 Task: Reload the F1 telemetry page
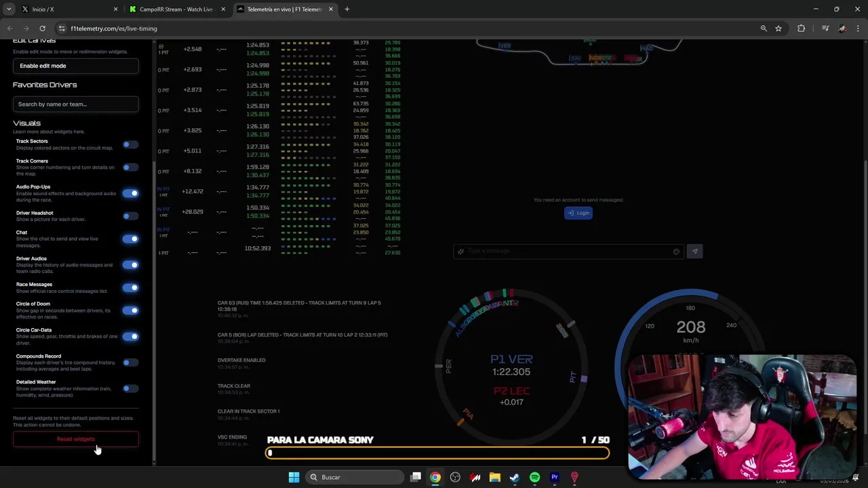click(42, 28)
